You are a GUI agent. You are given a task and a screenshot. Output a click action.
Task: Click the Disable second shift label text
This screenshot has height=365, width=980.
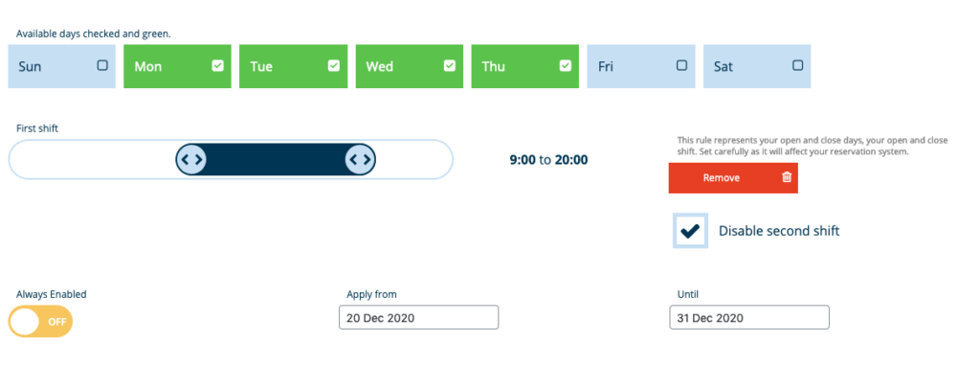[779, 231]
